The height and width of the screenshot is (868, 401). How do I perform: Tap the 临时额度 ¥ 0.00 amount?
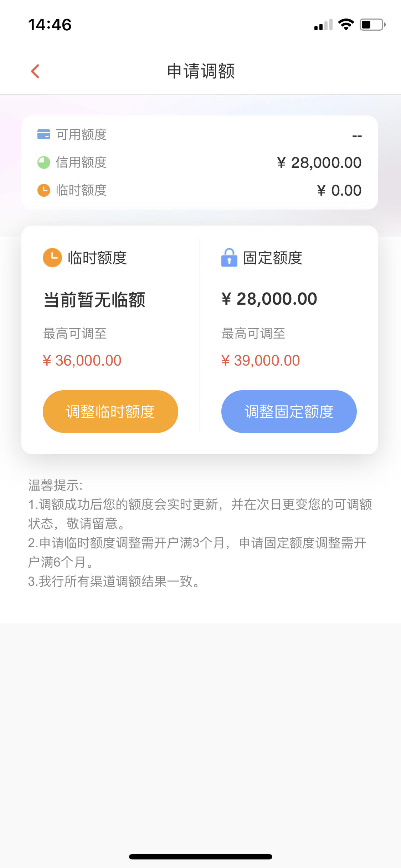[339, 191]
